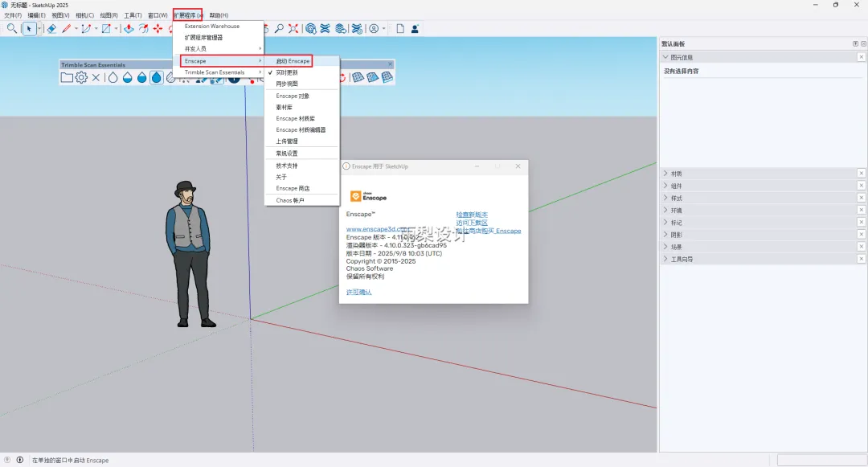This screenshot has width=868, height=467.
Task: Close the 材质 panel
Action: pos(861,173)
